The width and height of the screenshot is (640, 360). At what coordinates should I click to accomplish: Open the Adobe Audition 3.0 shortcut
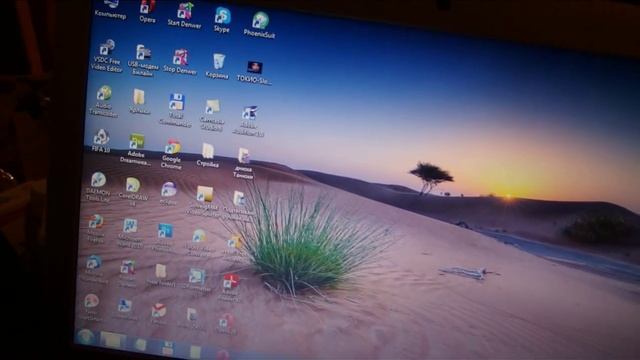pos(249,120)
